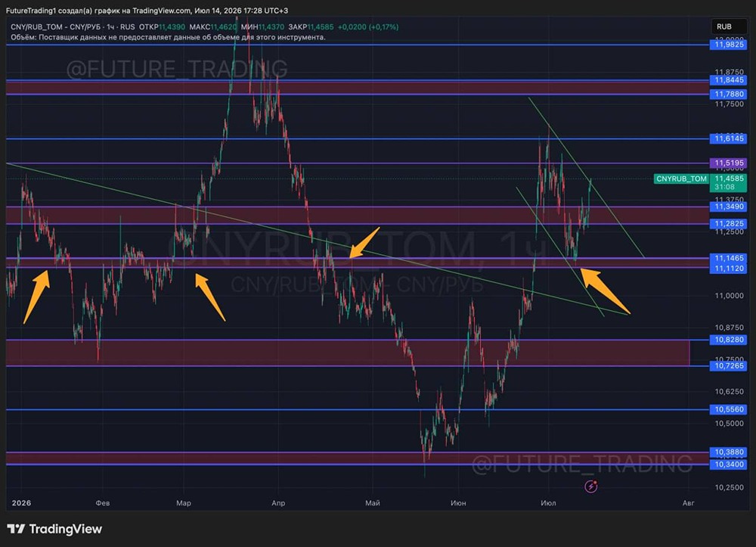
Task: Click the purple 11,5195 level label
Action: click(729, 163)
